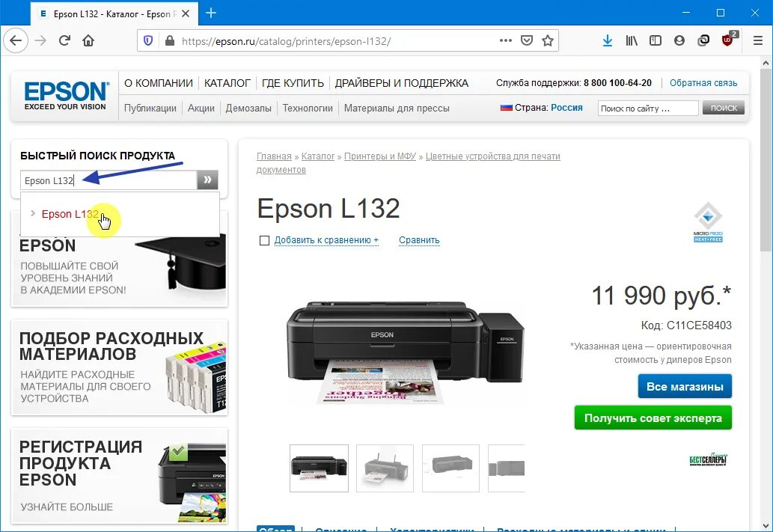Screen dimensions: 773x532
Task: Open a new tab with the plus icon
Action: click(211, 13)
